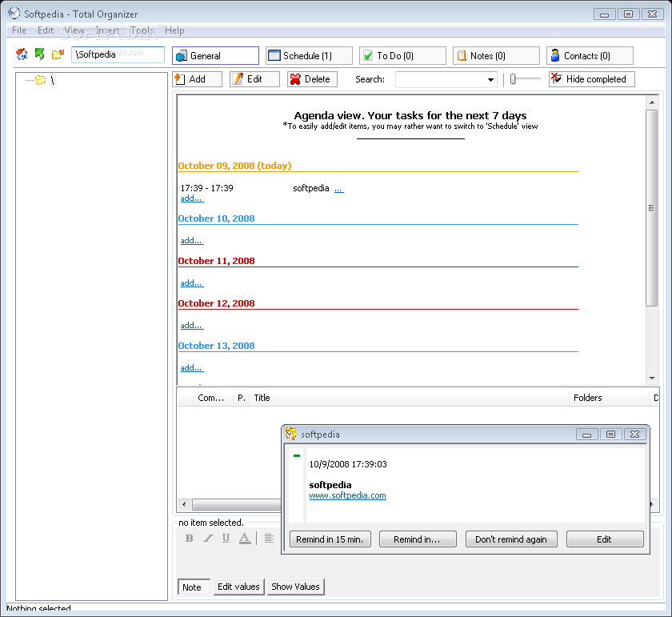Click the 10/9/2008 17:39:03 timestamp
The image size is (672, 617).
tap(348, 464)
